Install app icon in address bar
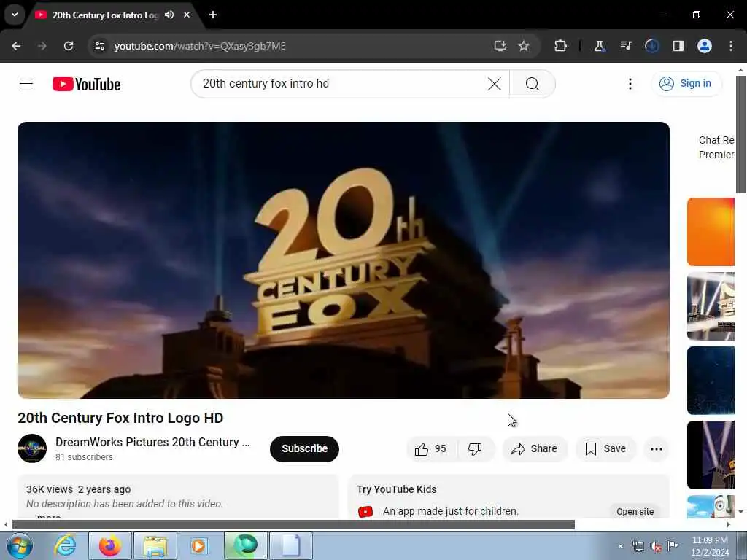 pyautogui.click(x=500, y=46)
